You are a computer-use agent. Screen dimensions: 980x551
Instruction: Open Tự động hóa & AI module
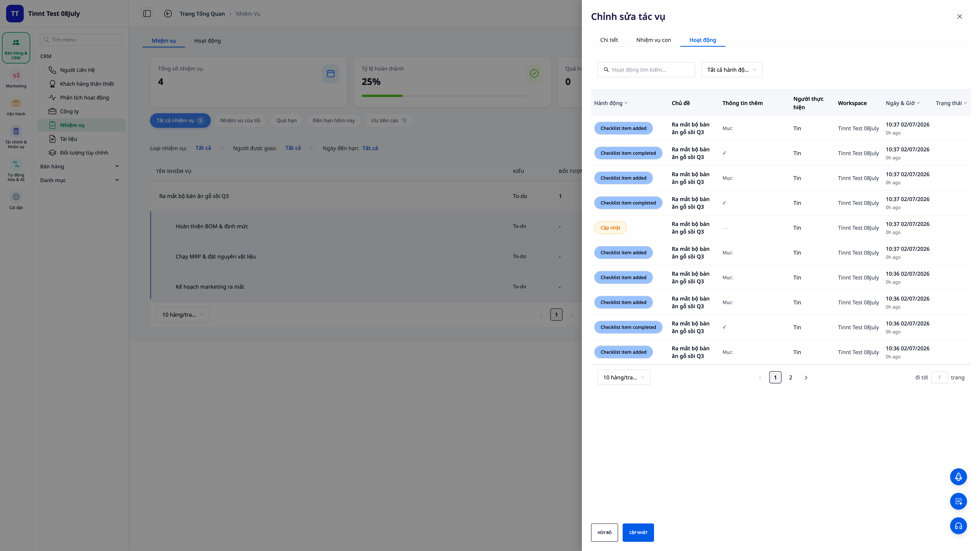pos(16,170)
